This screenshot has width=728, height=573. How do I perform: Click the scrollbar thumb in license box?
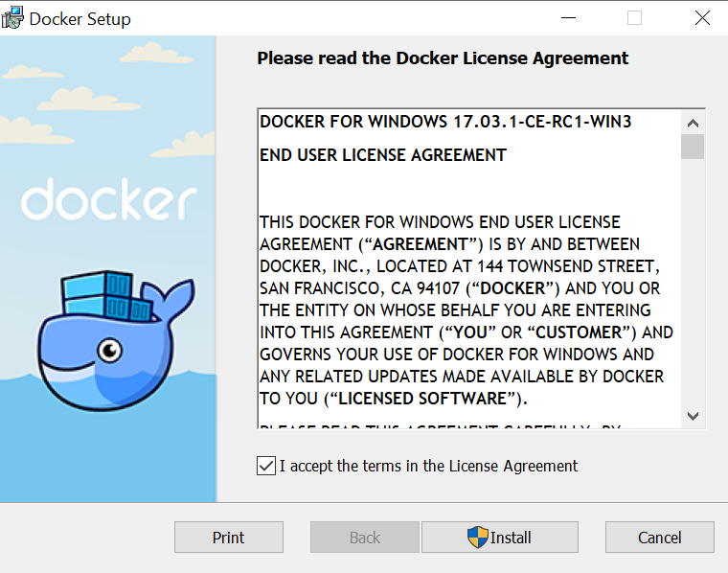tap(693, 147)
